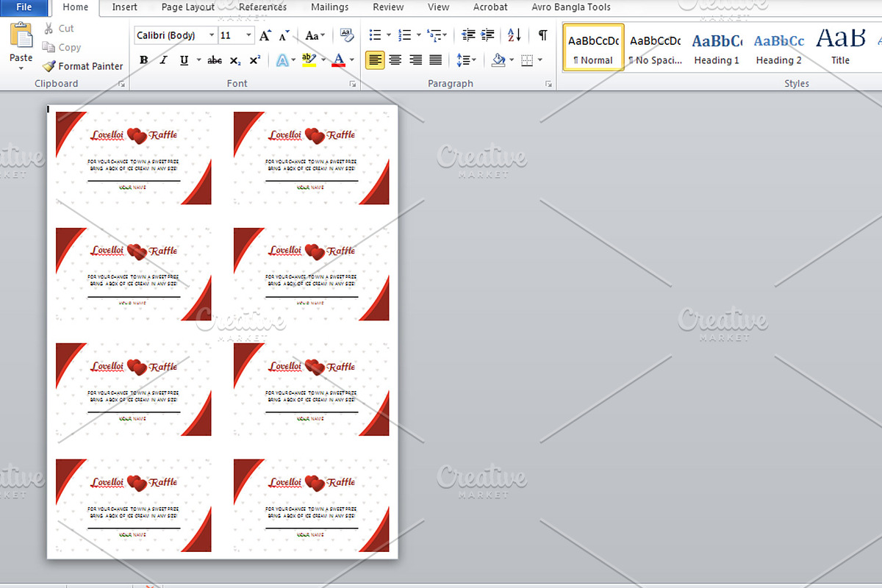Screen dimensions: 882x588
Task: Start a bulleted list
Action: [375, 35]
